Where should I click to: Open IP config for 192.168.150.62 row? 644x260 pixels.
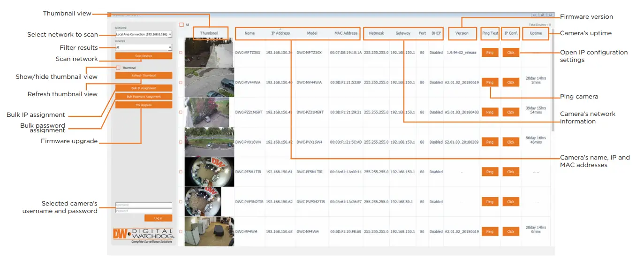click(x=511, y=202)
